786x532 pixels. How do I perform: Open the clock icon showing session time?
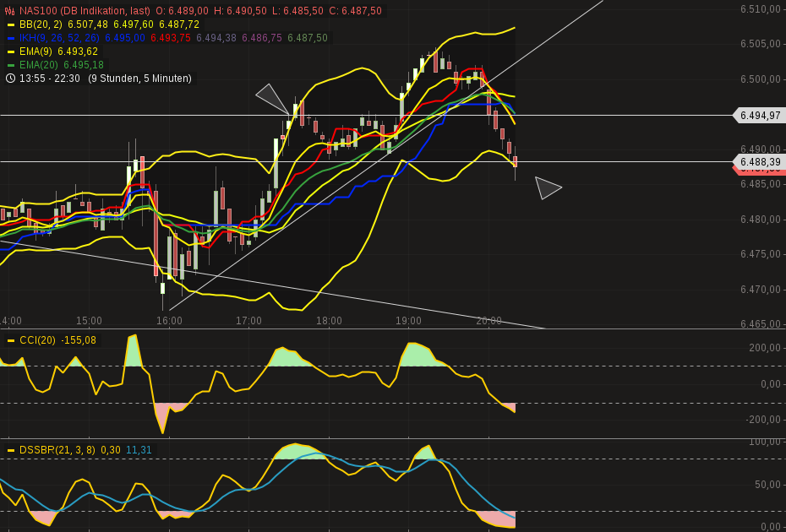pyautogui.click(x=11, y=78)
